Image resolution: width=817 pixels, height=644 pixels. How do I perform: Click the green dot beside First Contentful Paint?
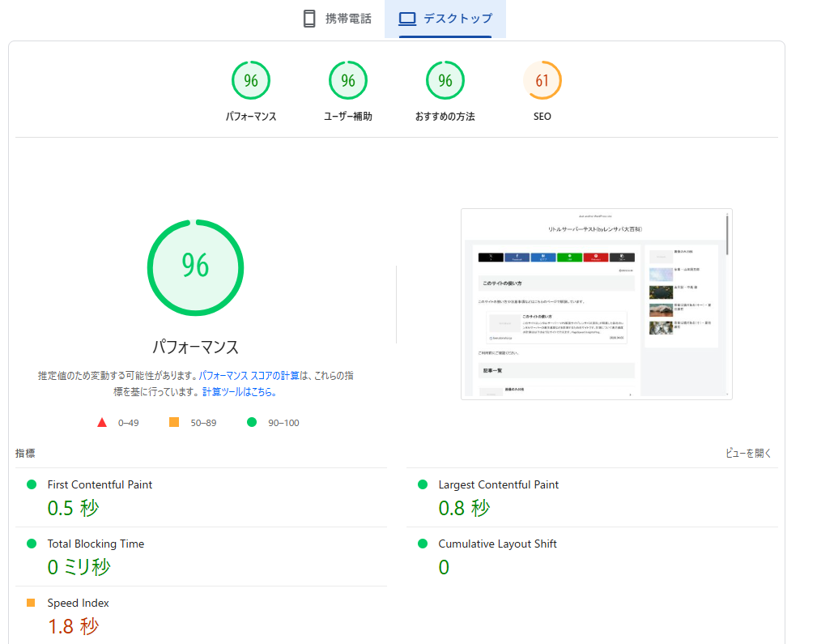click(x=32, y=484)
